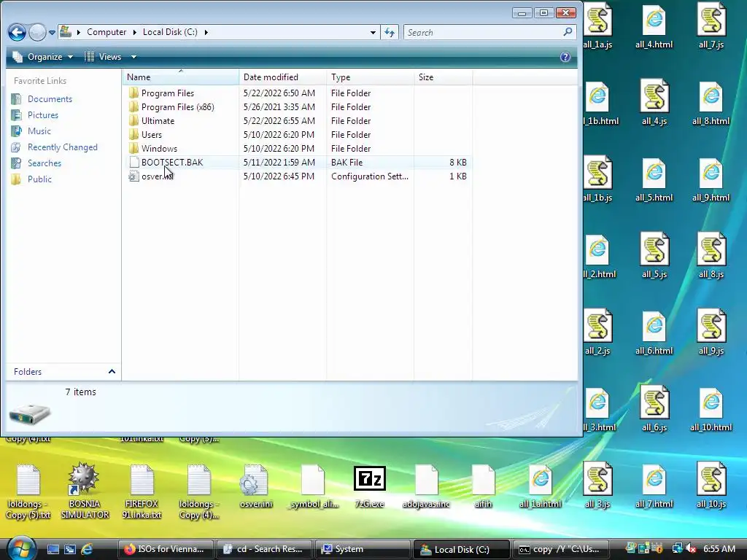Open the Organize menu
Image resolution: width=747 pixels, height=560 pixels.
[x=43, y=57]
